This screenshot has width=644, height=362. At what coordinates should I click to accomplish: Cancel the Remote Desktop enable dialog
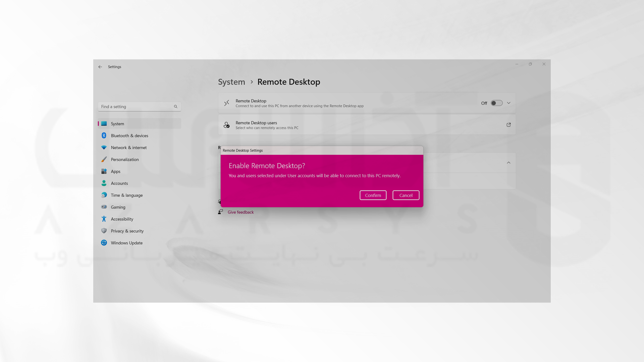pyautogui.click(x=406, y=195)
